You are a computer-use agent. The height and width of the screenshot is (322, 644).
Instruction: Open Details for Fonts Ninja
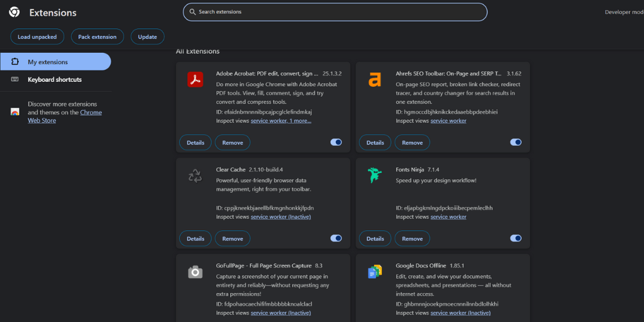click(x=375, y=238)
